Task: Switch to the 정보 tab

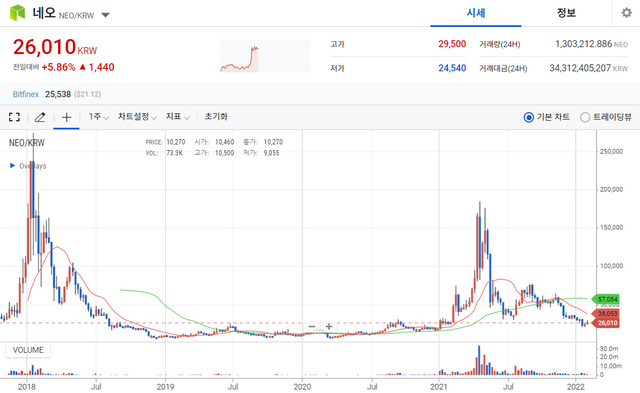Action: point(566,13)
